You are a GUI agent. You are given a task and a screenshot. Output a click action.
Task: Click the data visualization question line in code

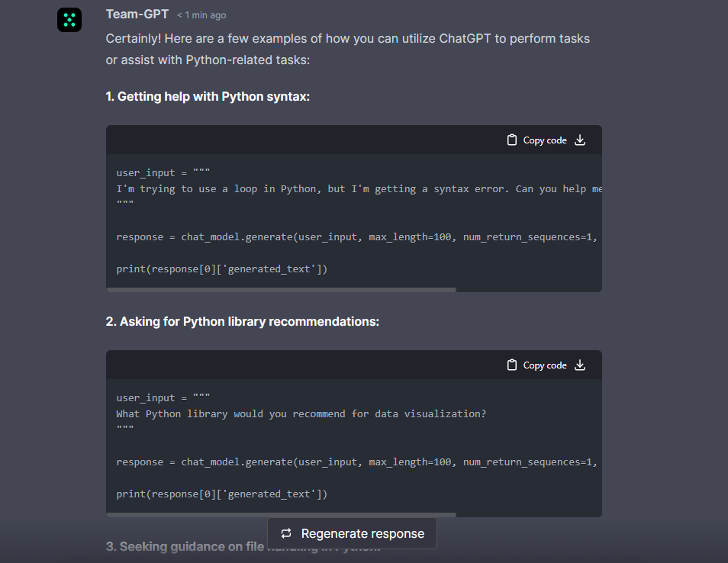[x=301, y=414]
